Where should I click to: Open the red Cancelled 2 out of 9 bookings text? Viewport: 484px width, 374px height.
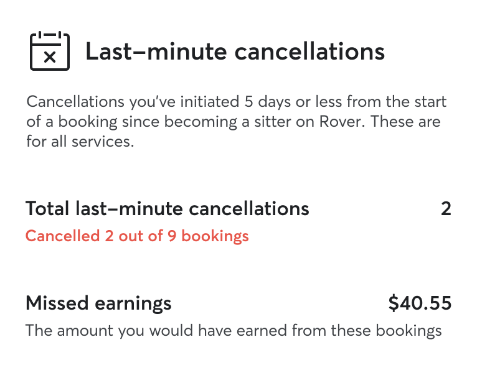[137, 236]
